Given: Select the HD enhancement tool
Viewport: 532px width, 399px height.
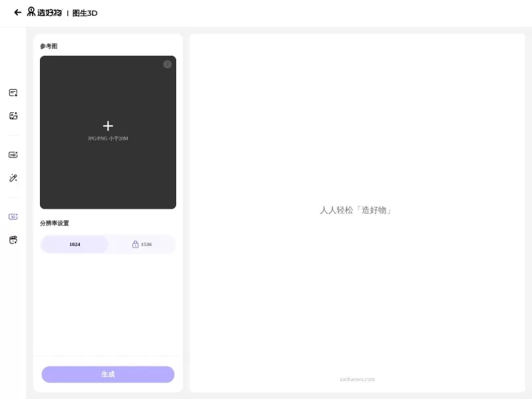Looking at the screenshot, I should 13,155.
